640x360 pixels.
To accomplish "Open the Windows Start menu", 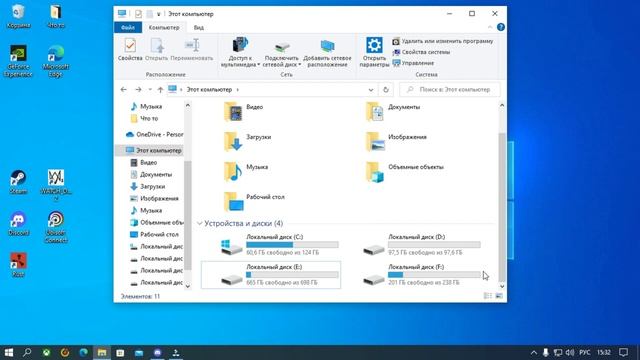I will click(x=9, y=352).
